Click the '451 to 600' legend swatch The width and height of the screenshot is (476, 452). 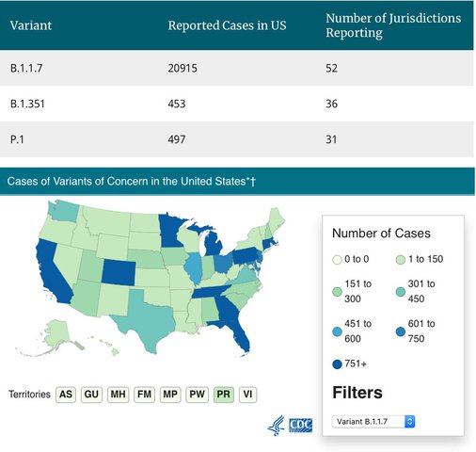coord(337,331)
